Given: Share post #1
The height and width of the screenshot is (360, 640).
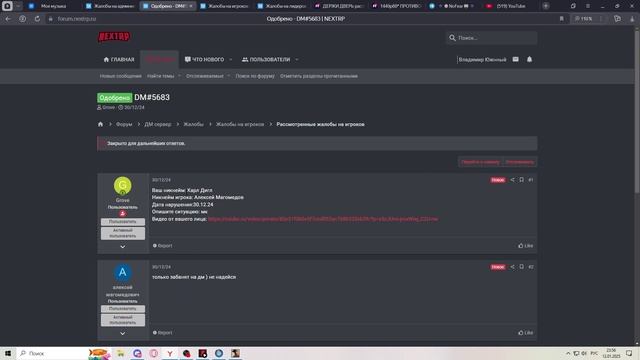Looking at the screenshot, I should (512, 180).
